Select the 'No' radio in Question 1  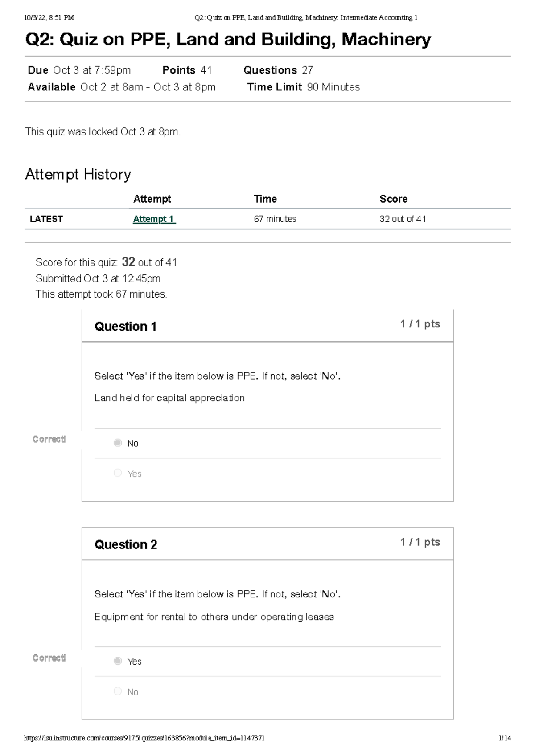pos(118,443)
